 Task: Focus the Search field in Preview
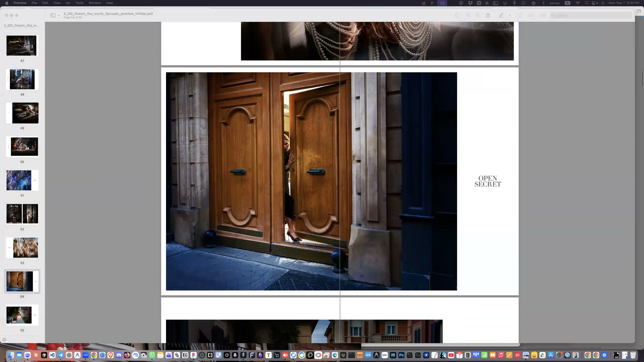coord(591,15)
